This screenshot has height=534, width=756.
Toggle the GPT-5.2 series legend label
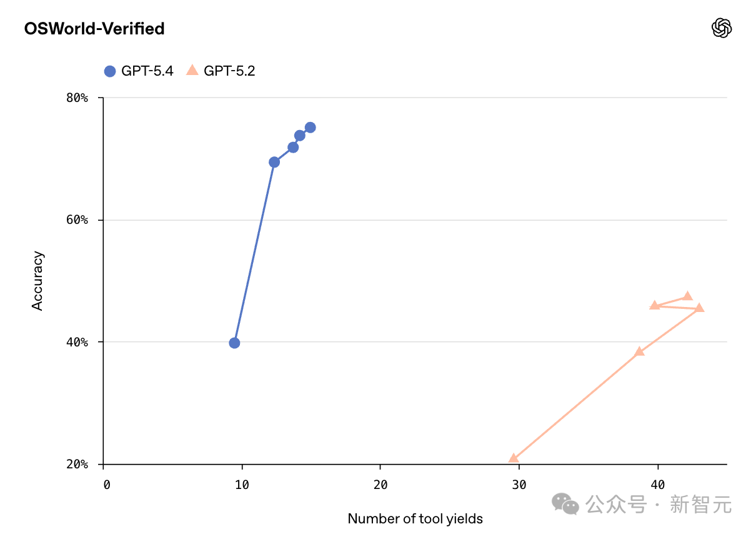pos(229,71)
